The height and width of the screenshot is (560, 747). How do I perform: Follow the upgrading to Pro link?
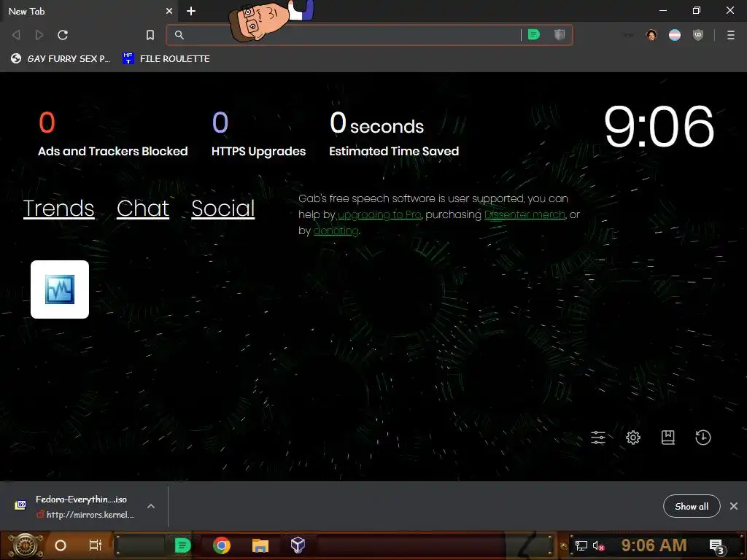(x=379, y=215)
